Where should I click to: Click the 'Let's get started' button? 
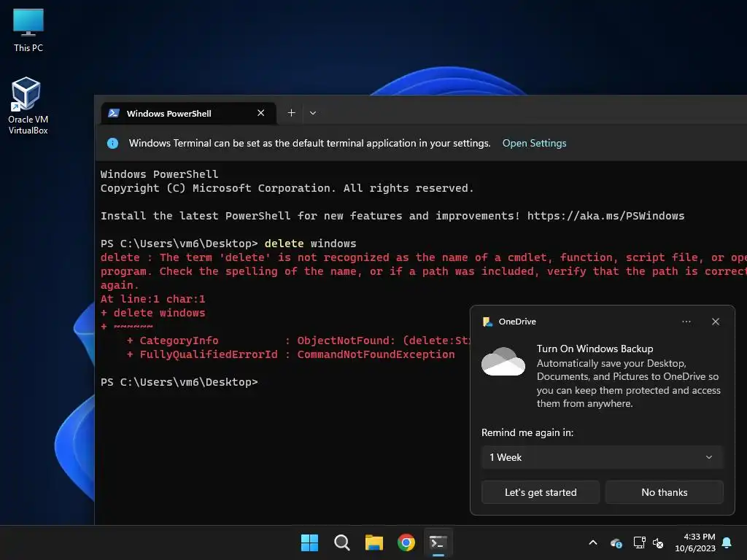coord(541,492)
